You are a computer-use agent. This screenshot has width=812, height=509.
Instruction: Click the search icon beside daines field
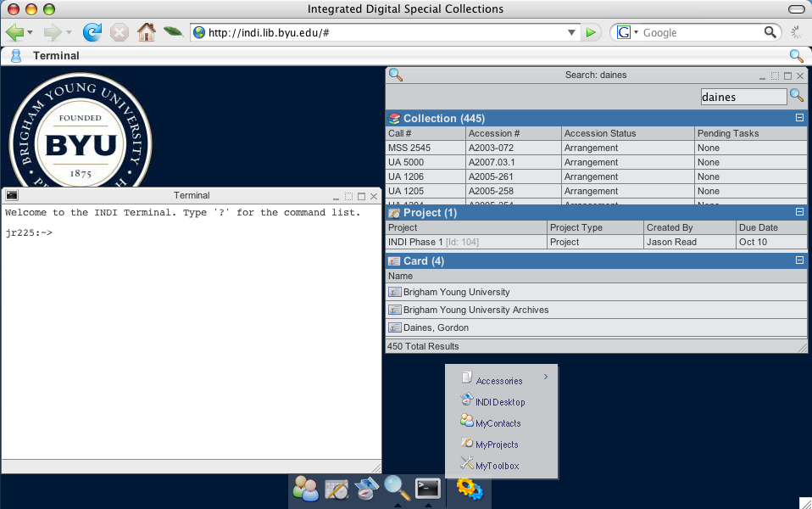796,95
